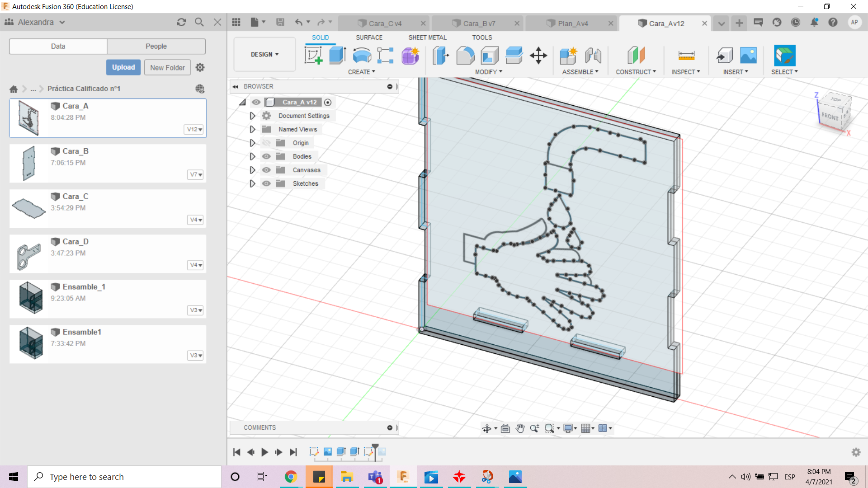
Task: Toggle visibility of Canvases folder
Action: click(266, 170)
